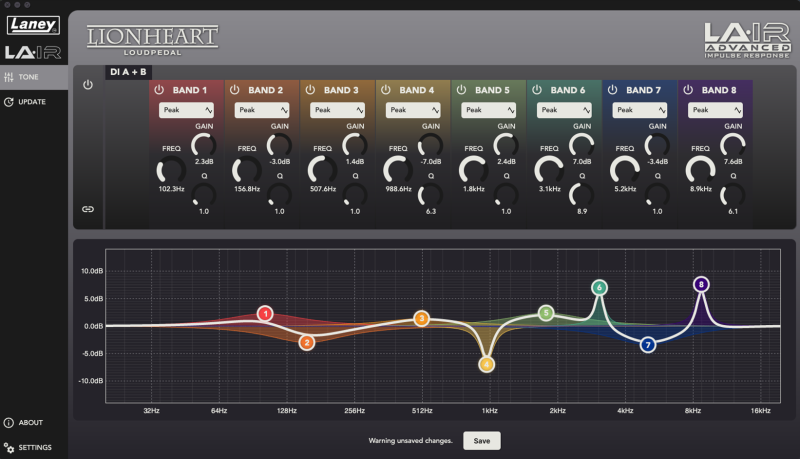Image resolution: width=800 pixels, height=459 pixels.
Task: Select EQ node 6 on the graph
Action: pos(599,288)
